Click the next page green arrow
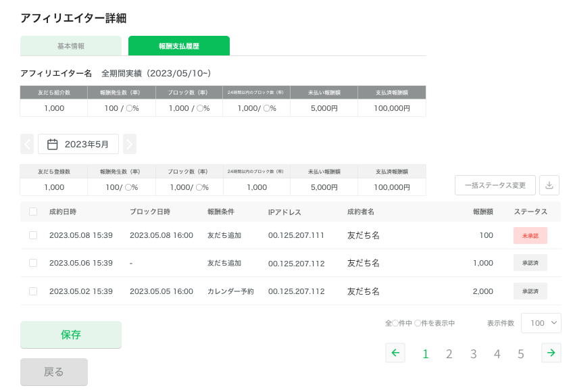 click(x=551, y=353)
